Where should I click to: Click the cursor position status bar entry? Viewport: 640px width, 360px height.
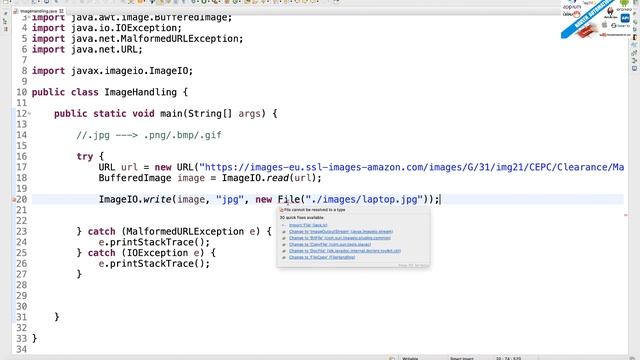click(509, 358)
